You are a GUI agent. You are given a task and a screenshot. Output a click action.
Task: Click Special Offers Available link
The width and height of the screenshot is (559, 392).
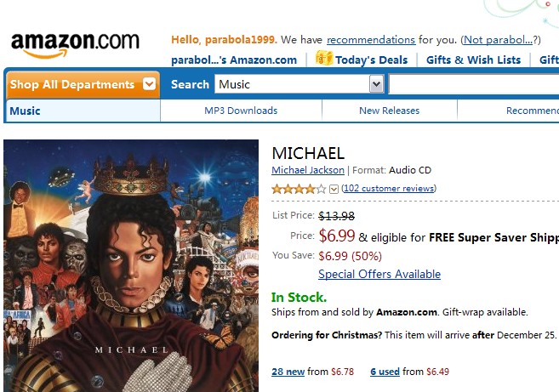tap(379, 274)
